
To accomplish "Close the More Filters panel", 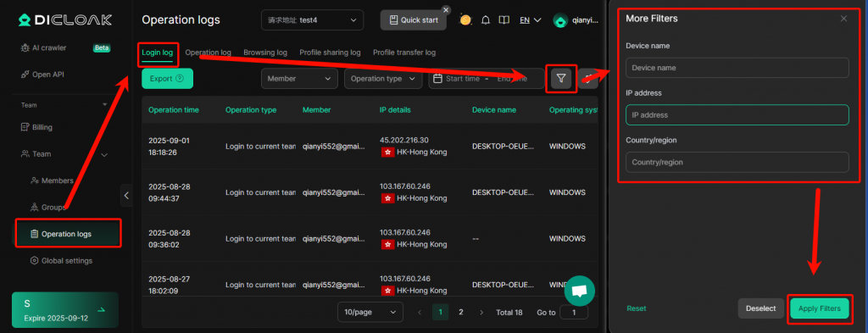I will point(843,19).
